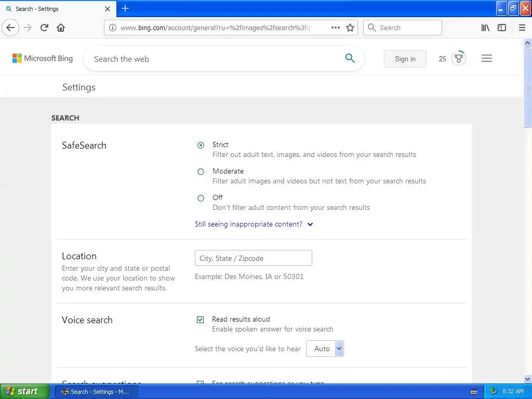Reload the Bing settings page
The image size is (532, 399).
[44, 28]
